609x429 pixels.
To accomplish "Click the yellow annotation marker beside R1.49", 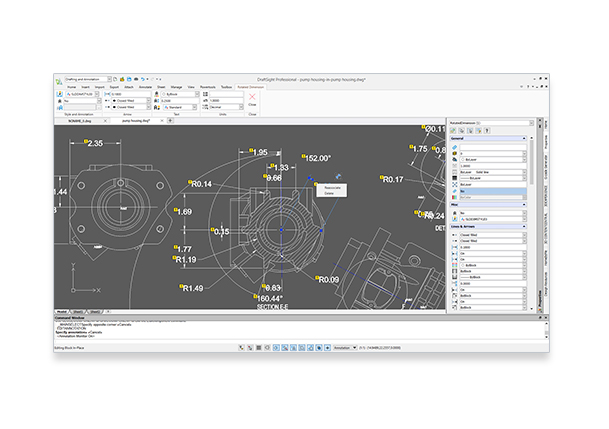I will coord(181,286).
